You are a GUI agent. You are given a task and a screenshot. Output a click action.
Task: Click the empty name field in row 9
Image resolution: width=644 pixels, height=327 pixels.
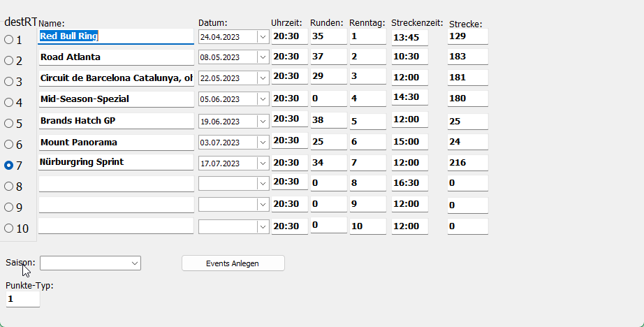116,205
